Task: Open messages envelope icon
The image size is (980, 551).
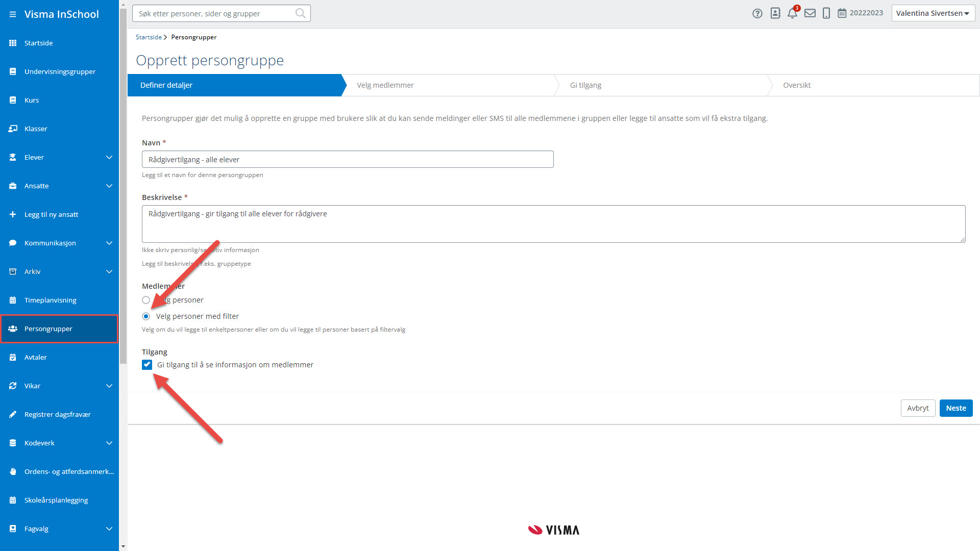Action: coord(810,13)
